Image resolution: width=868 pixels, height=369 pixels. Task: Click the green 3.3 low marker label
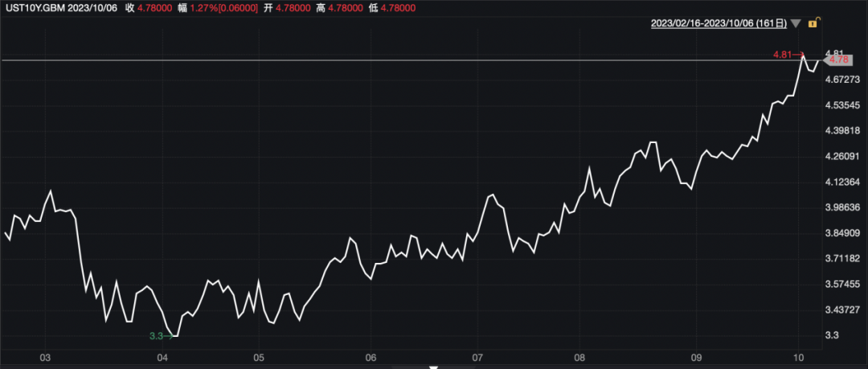[156, 336]
